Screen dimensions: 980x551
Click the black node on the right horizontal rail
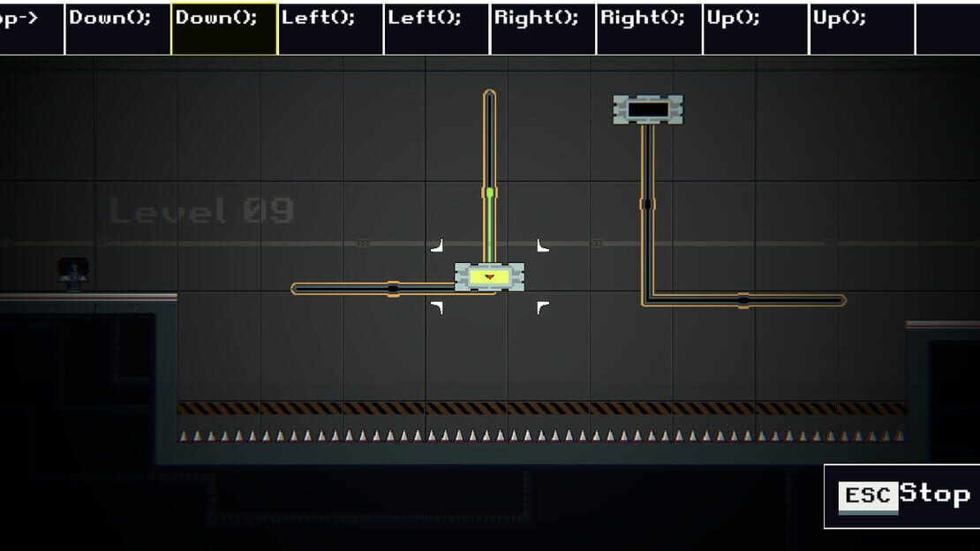743,300
